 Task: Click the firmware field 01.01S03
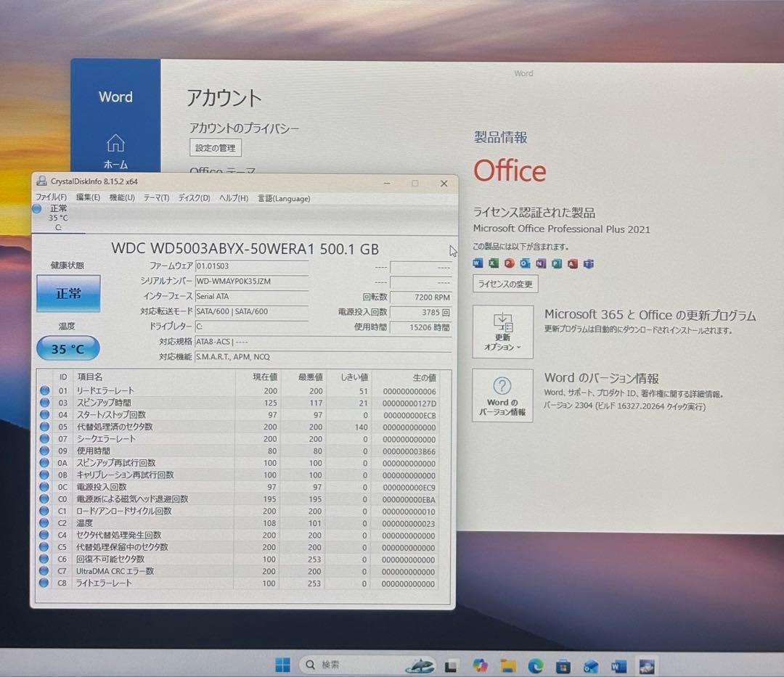251,266
